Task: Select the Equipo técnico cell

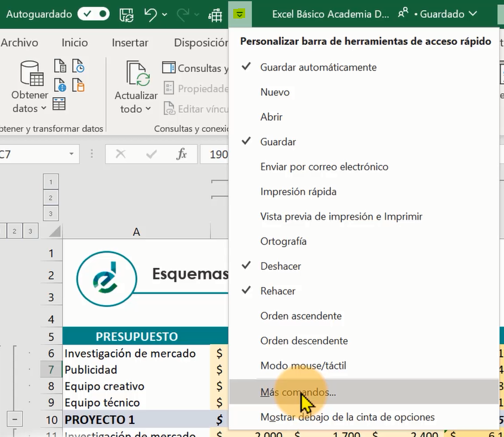Action: click(x=136, y=402)
